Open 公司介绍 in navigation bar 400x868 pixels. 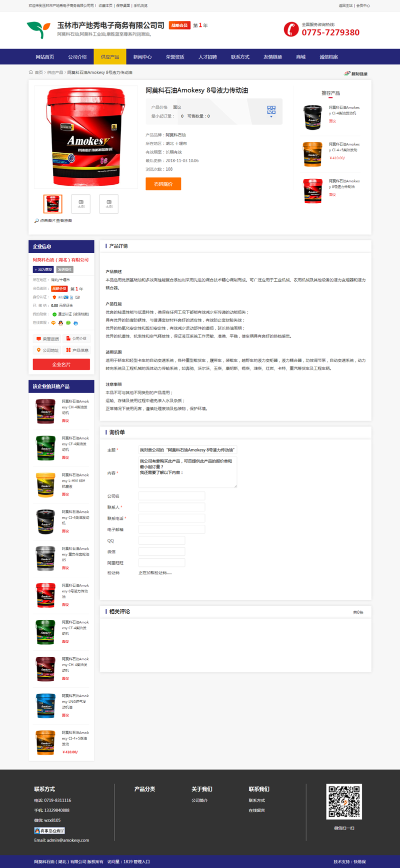tap(77, 57)
